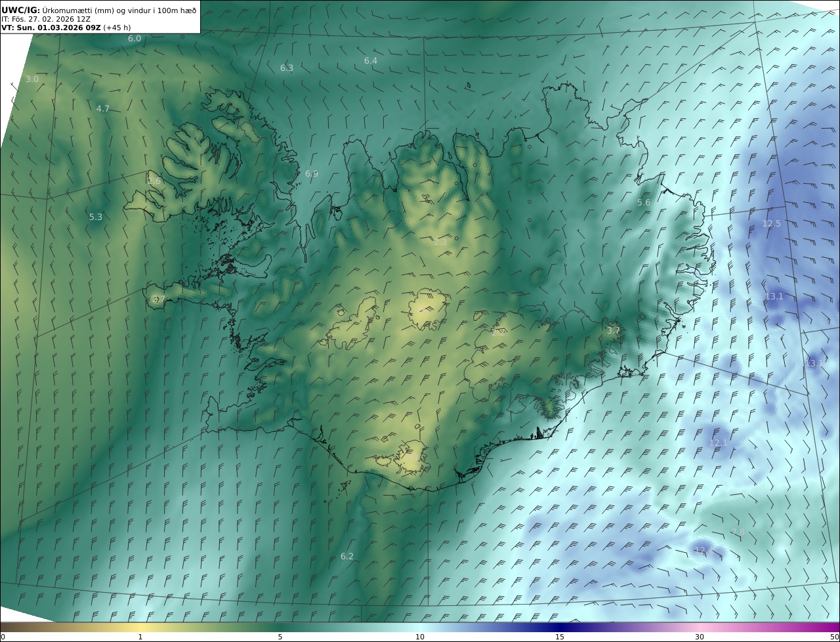Click the '(+45 h)' forecast offset text

(117, 28)
